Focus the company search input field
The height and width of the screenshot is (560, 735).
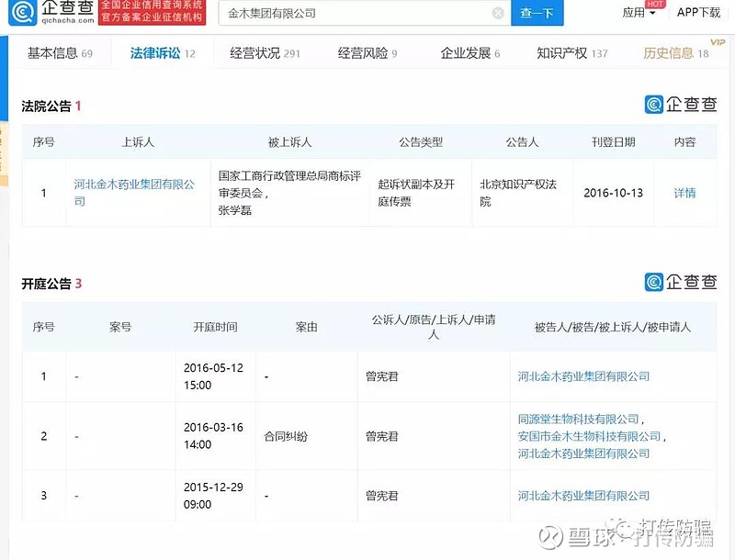click(365, 13)
